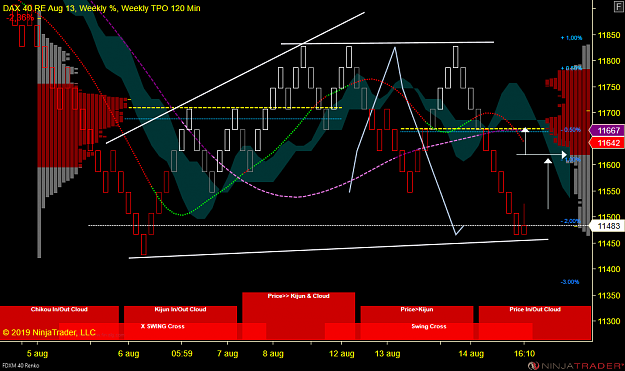
Task: Click the 11750 price axis label
Action: pyautogui.click(x=609, y=87)
